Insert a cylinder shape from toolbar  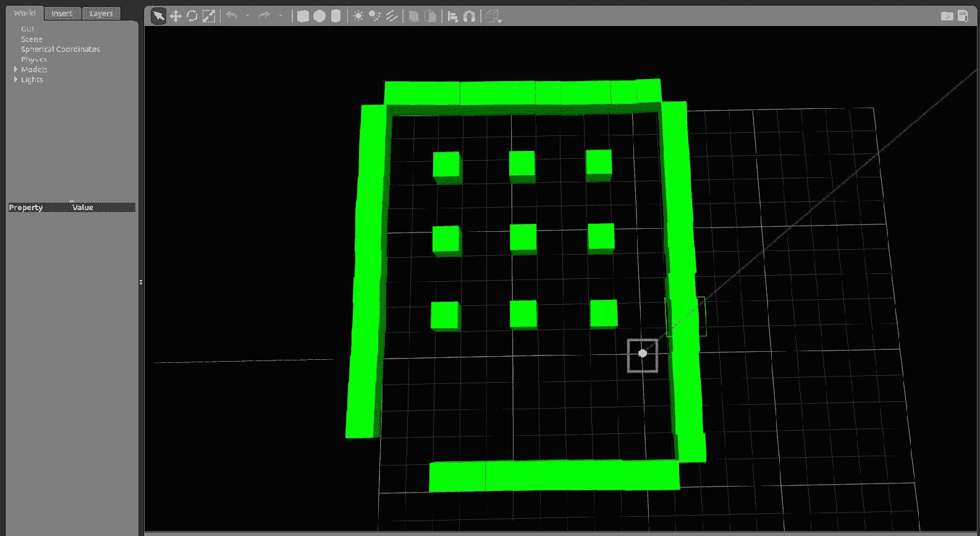(x=336, y=16)
